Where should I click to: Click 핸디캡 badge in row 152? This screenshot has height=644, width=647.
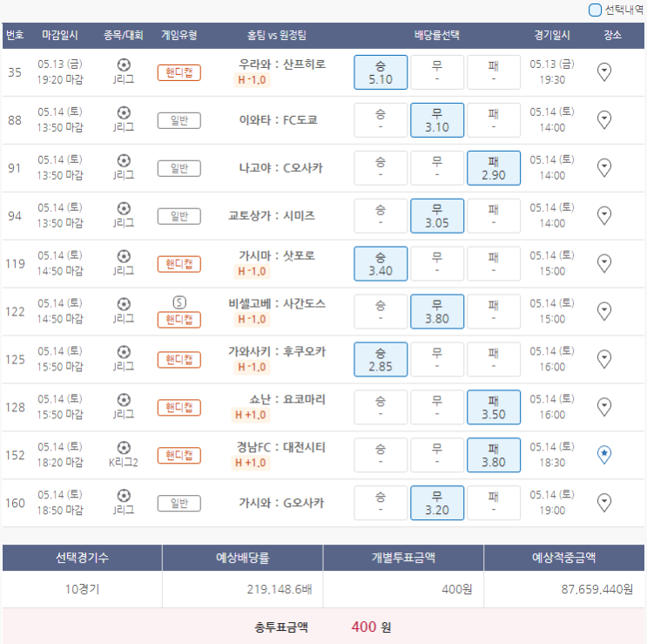point(179,456)
